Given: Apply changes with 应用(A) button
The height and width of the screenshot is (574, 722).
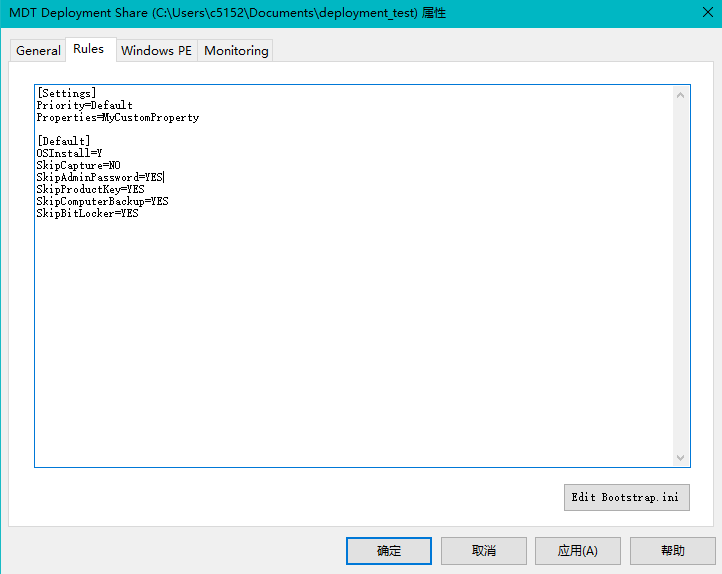Looking at the screenshot, I should (577, 551).
